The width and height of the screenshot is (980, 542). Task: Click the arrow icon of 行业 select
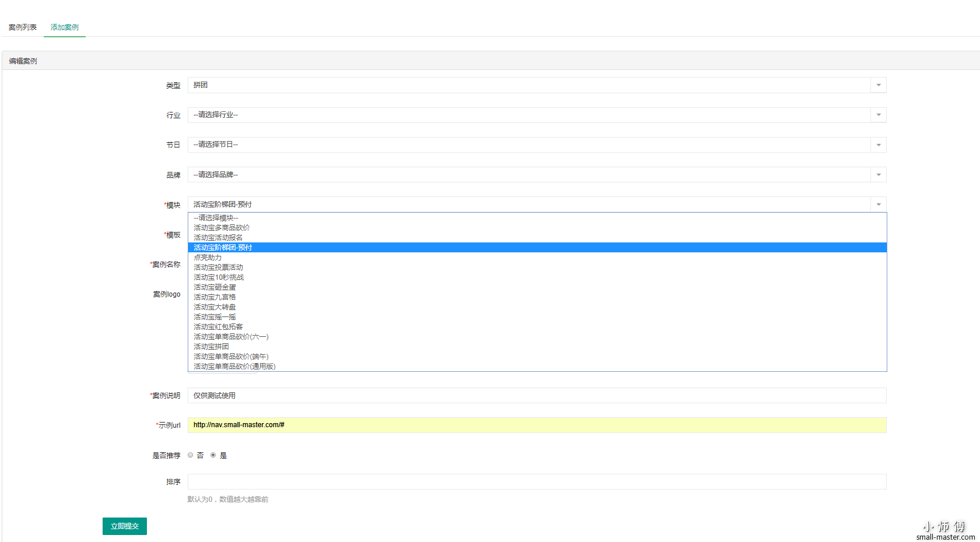(x=879, y=115)
